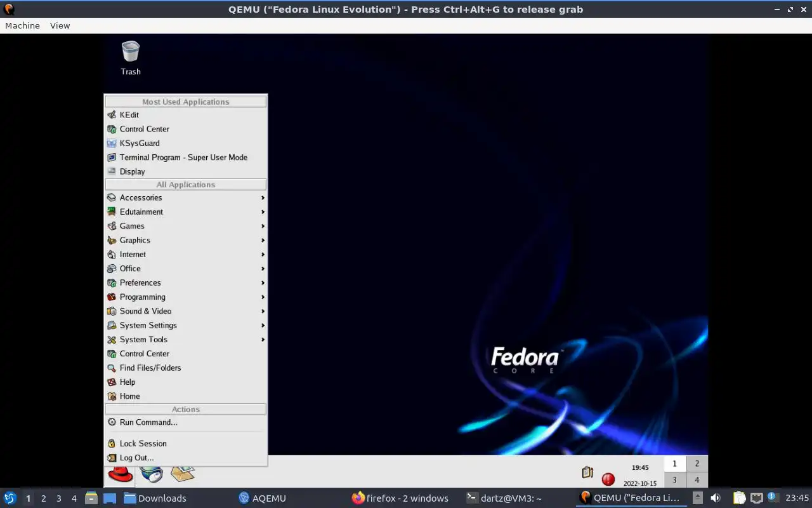The height and width of the screenshot is (508, 812).
Task: Launch Control Center in Most Used Applications
Action: 185,129
